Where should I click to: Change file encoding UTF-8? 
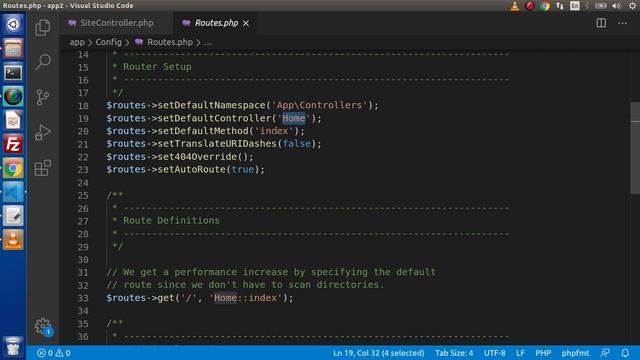pos(494,353)
